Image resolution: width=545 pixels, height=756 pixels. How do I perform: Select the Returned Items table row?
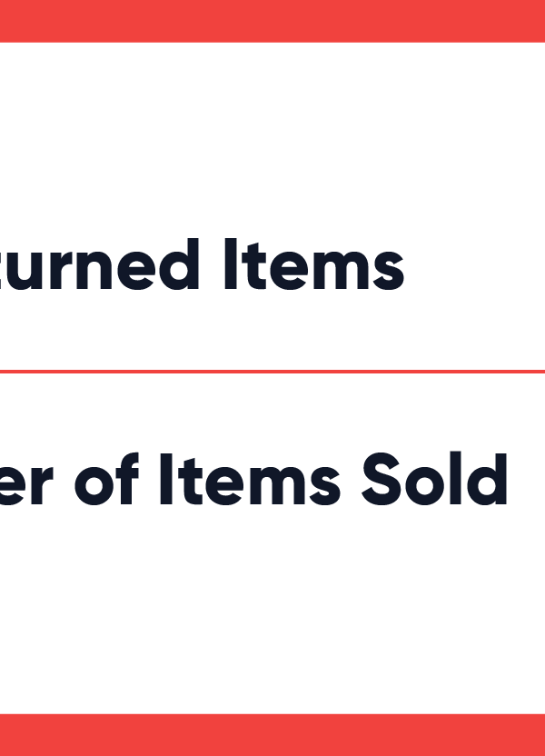(272, 206)
